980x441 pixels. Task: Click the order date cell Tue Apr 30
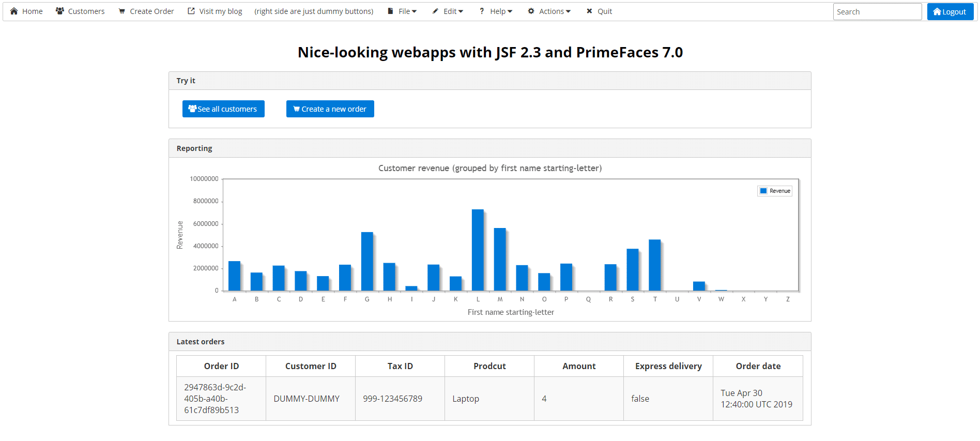point(758,399)
